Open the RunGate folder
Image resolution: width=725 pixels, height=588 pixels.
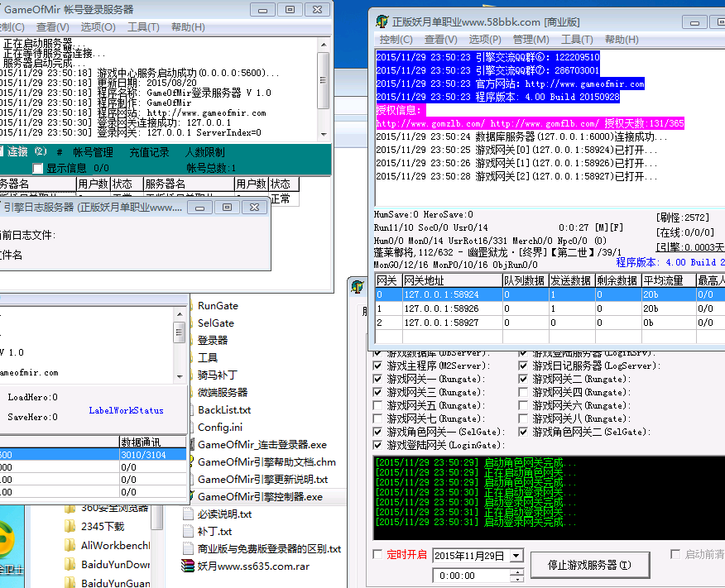218,306
